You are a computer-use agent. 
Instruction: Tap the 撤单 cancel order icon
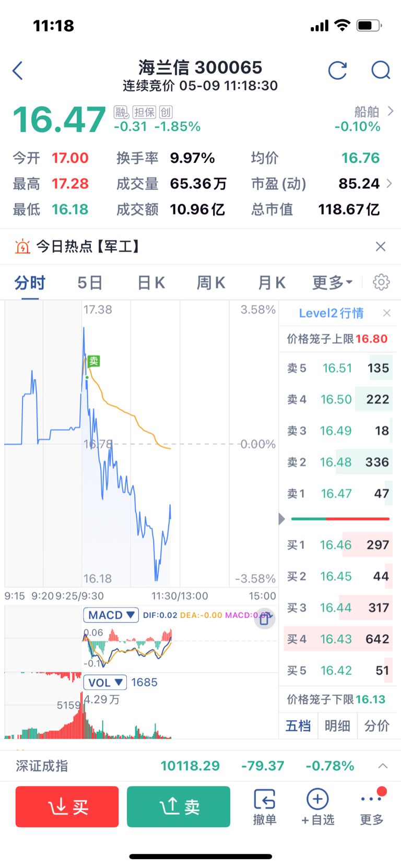click(x=265, y=807)
